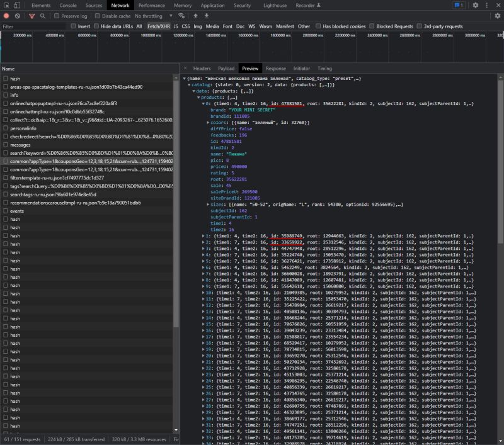Screen dimensions: 504x445
Task: Collapse the products array node
Action: click(198, 98)
